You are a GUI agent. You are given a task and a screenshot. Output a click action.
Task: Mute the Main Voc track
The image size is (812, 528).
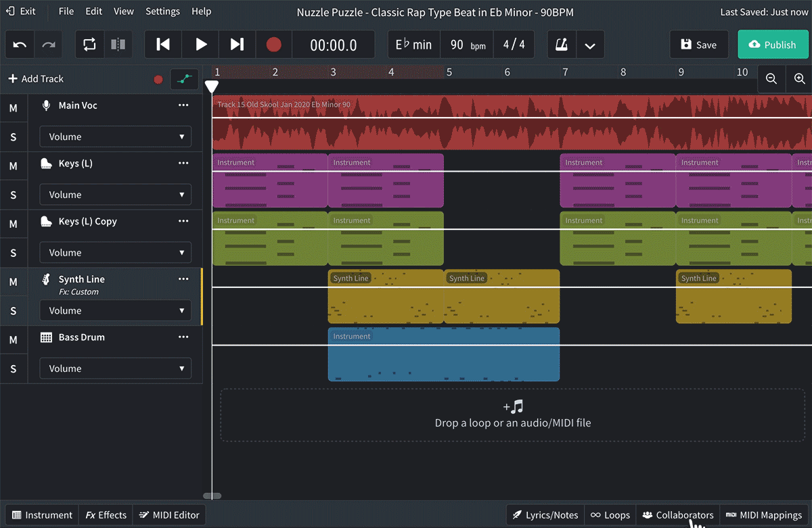click(x=13, y=107)
